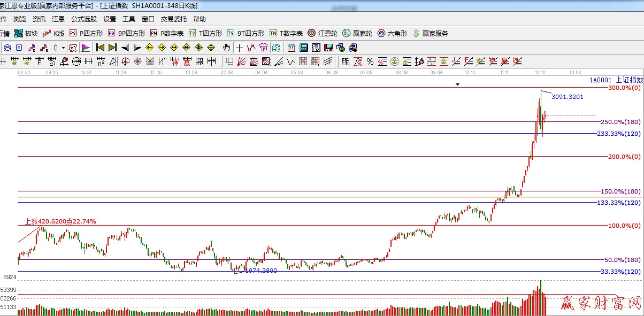
Task: Jump to first bar with skip-back arrow
Action: coord(100,47)
